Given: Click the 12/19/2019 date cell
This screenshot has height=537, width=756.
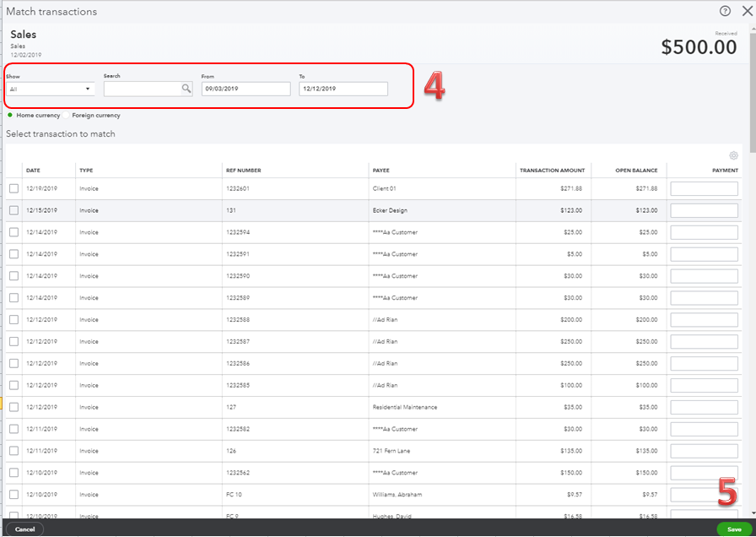Looking at the screenshot, I should click(41, 188).
